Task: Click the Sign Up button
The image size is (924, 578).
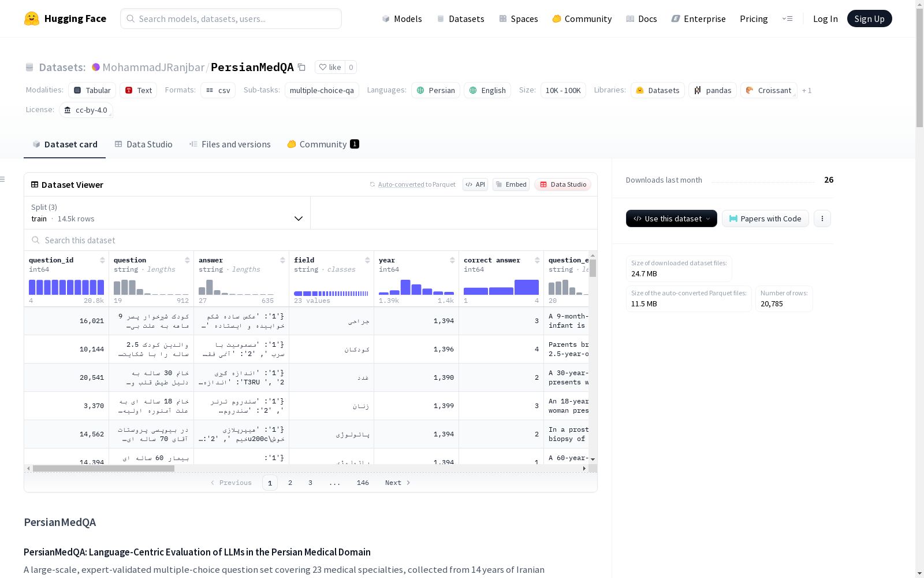Action: 869,18
